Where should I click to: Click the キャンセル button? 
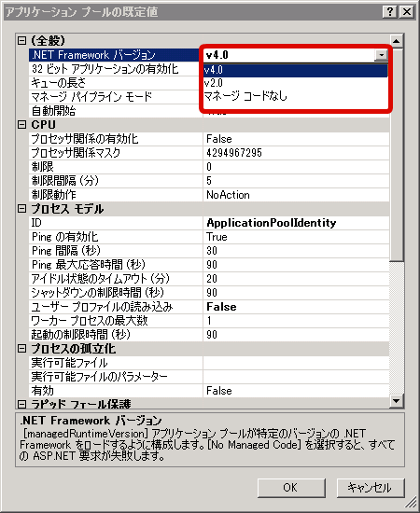tap(371, 488)
